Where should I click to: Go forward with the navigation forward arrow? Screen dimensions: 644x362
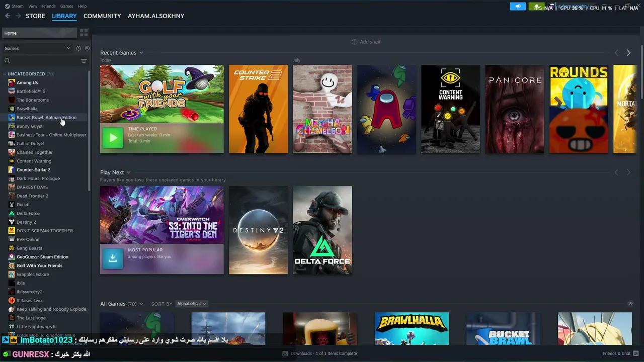(19, 16)
